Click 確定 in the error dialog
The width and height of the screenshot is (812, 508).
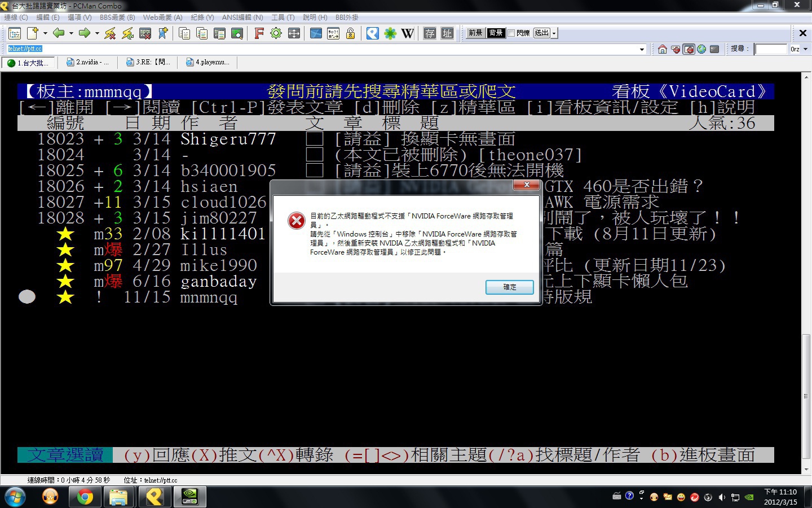pos(510,287)
